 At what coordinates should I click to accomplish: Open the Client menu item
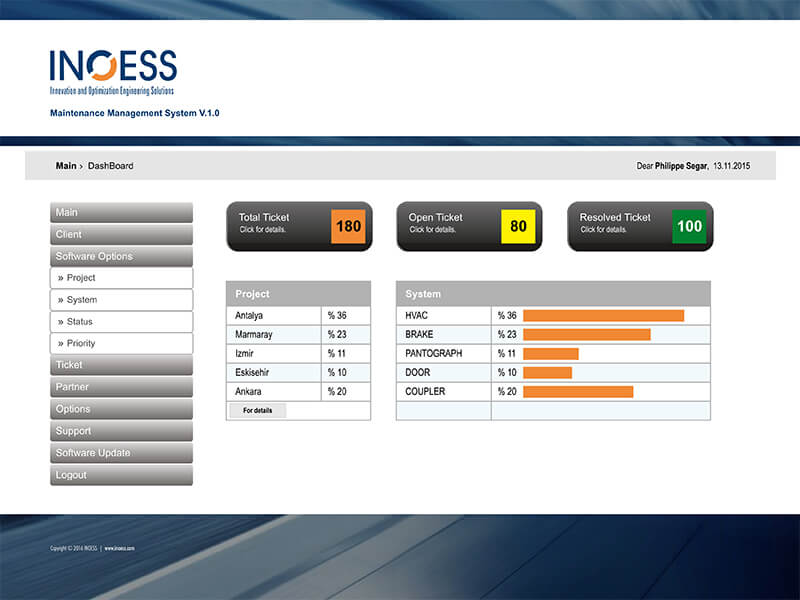pyautogui.click(x=121, y=234)
